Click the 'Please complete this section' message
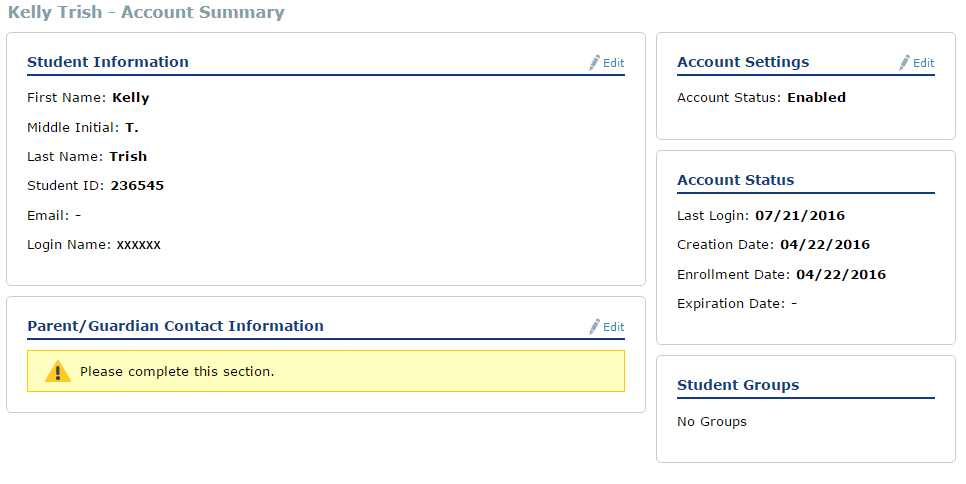966x484 pixels. [x=177, y=372]
